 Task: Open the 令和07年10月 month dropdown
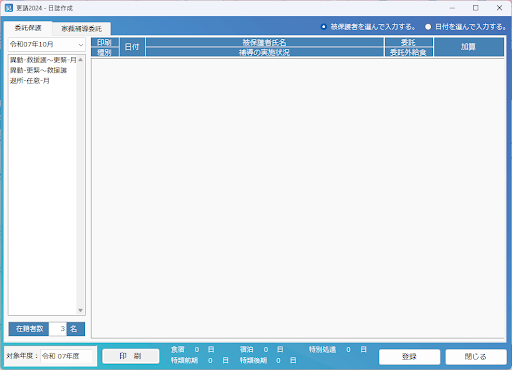[x=47, y=44]
